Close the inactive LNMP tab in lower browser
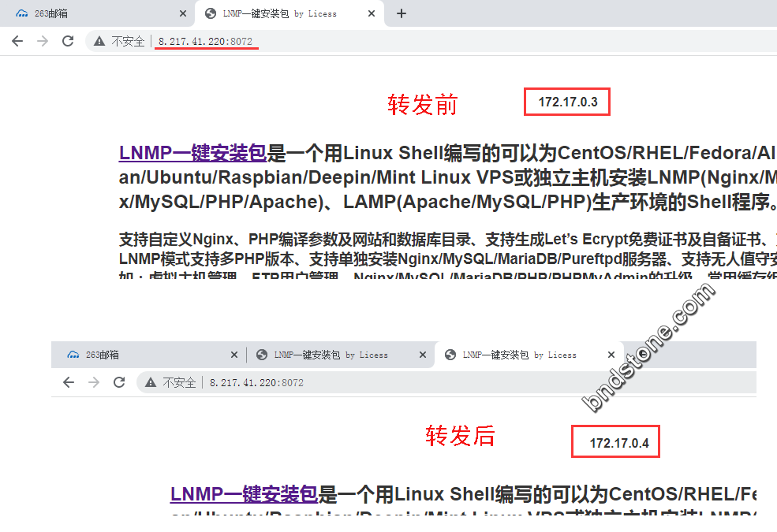Viewport: 777px width, 532px height. tap(423, 355)
